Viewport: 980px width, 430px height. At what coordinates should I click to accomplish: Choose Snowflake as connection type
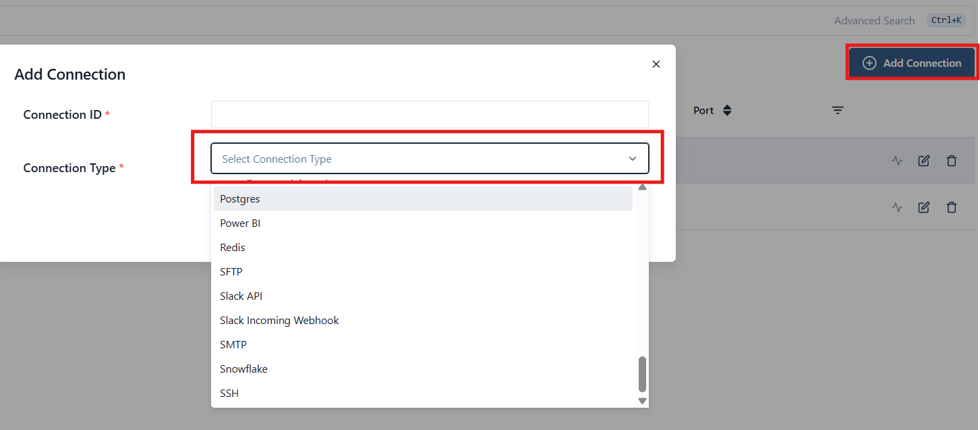[243, 369]
